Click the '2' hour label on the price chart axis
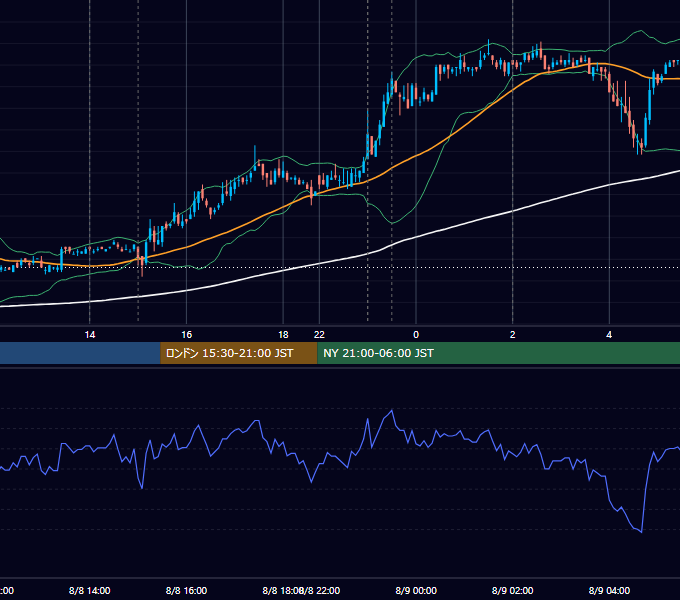Viewport: 680px width, 600px height. pyautogui.click(x=513, y=335)
